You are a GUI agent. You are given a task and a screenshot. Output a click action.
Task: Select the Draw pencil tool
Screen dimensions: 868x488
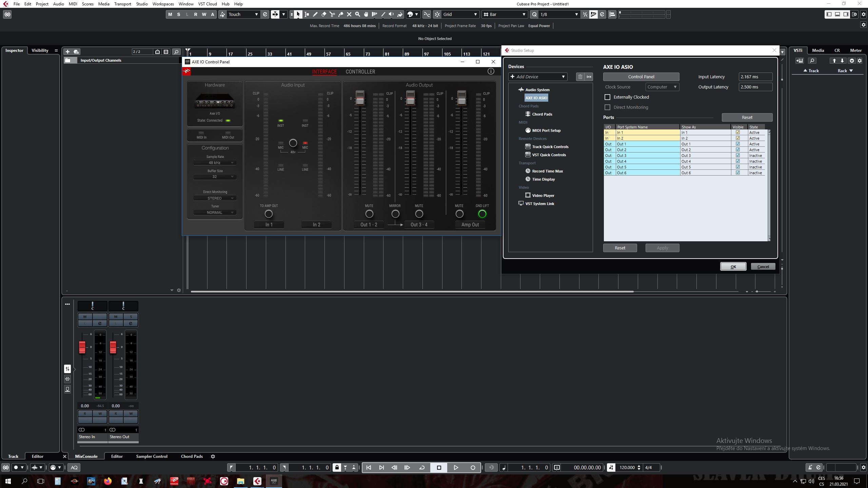coord(315,14)
